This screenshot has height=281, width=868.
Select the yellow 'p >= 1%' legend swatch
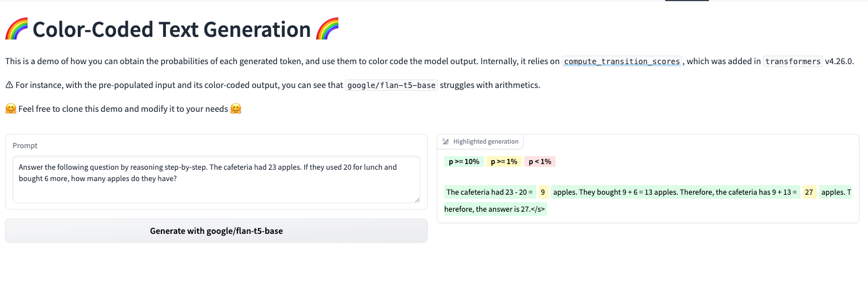(504, 162)
